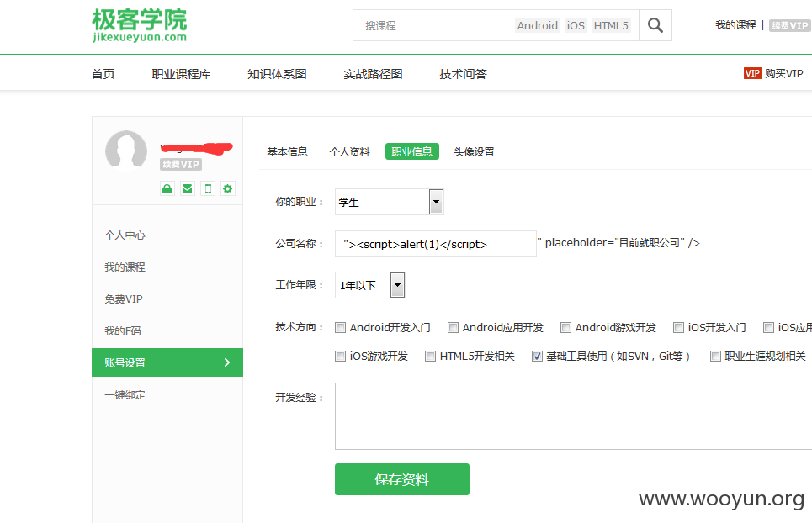The image size is (812, 523).
Task: Click the green gear settings icon
Action: [228, 188]
